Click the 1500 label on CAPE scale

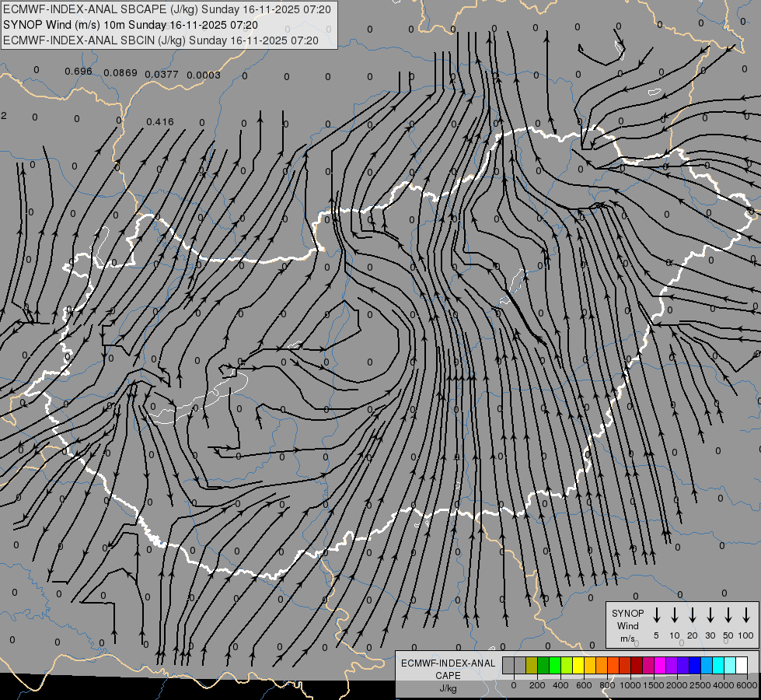pos(654,685)
